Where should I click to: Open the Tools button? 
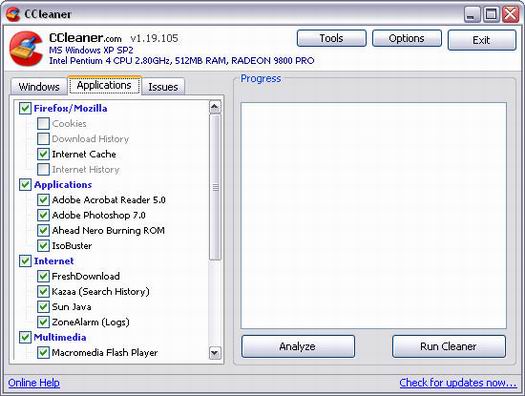tap(331, 38)
